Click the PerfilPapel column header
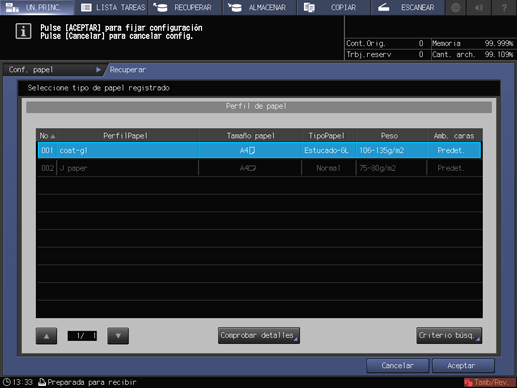 click(125, 136)
